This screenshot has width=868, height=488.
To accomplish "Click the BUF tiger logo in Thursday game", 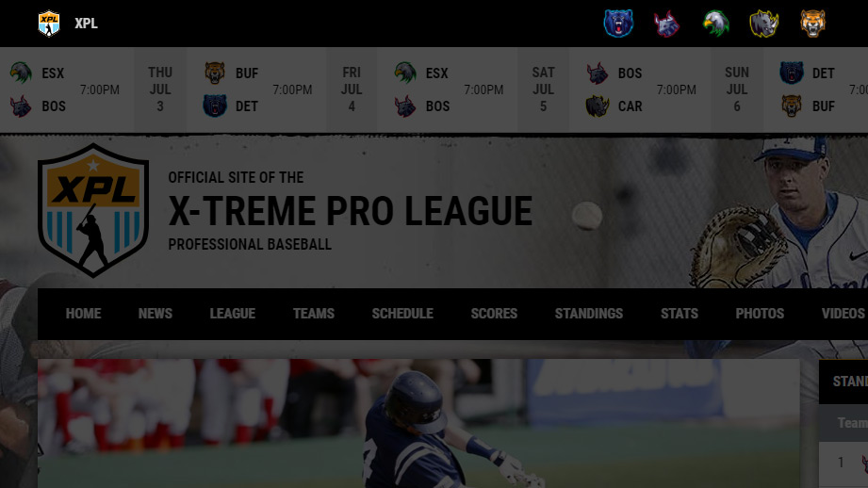I will point(215,73).
